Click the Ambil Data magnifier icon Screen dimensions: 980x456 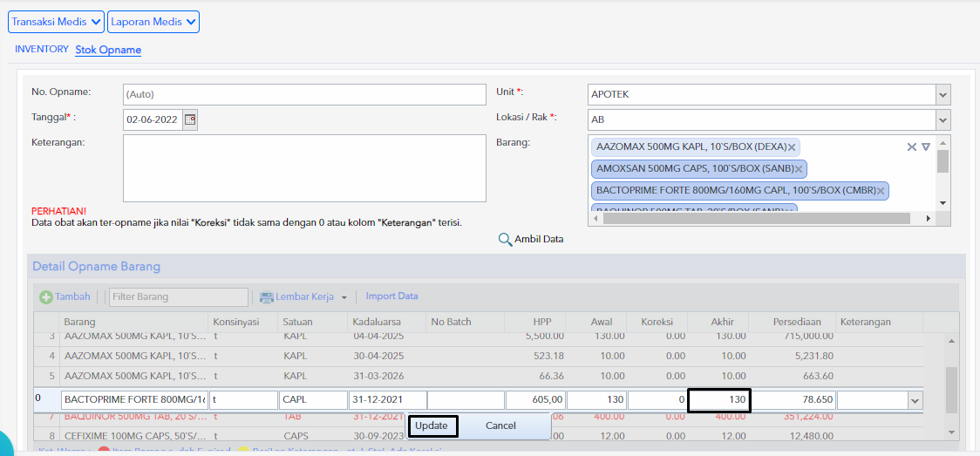505,239
